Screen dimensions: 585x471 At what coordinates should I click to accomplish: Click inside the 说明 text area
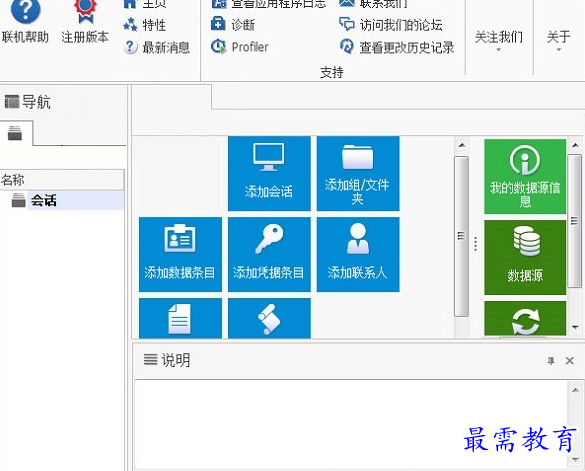point(351,424)
